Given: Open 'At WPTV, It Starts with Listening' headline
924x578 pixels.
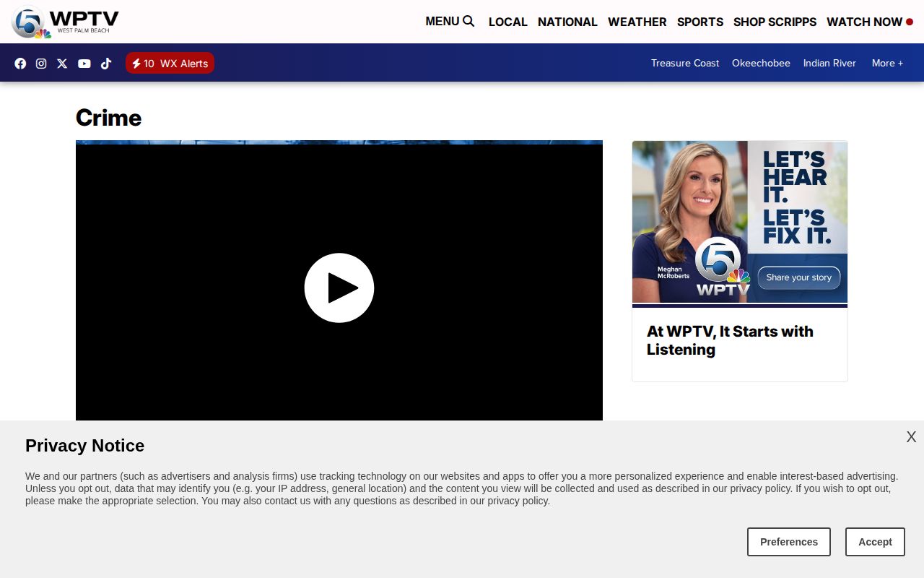Looking at the screenshot, I should [x=730, y=340].
